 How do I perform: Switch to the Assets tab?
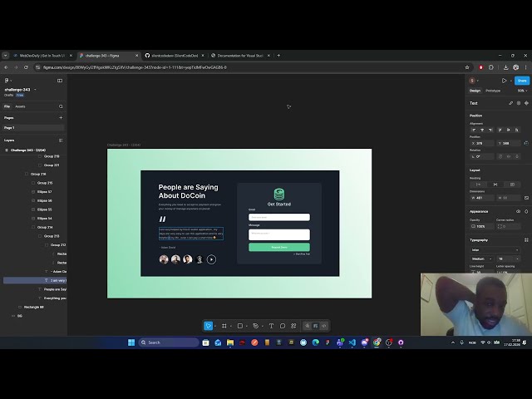coord(20,106)
